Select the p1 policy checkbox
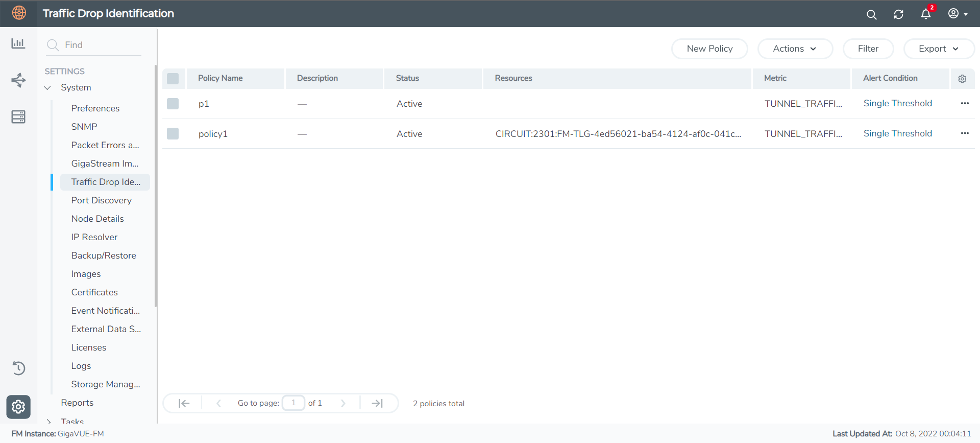Viewport: 980px width, 443px height. pyautogui.click(x=173, y=104)
